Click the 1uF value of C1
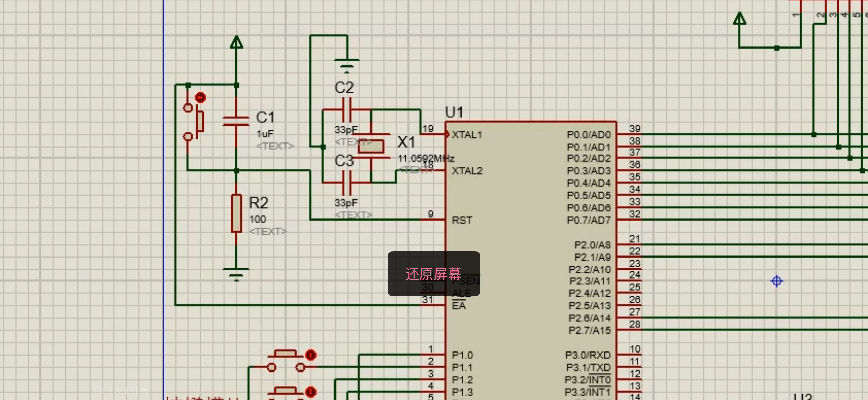The width and height of the screenshot is (868, 400). pos(265,134)
